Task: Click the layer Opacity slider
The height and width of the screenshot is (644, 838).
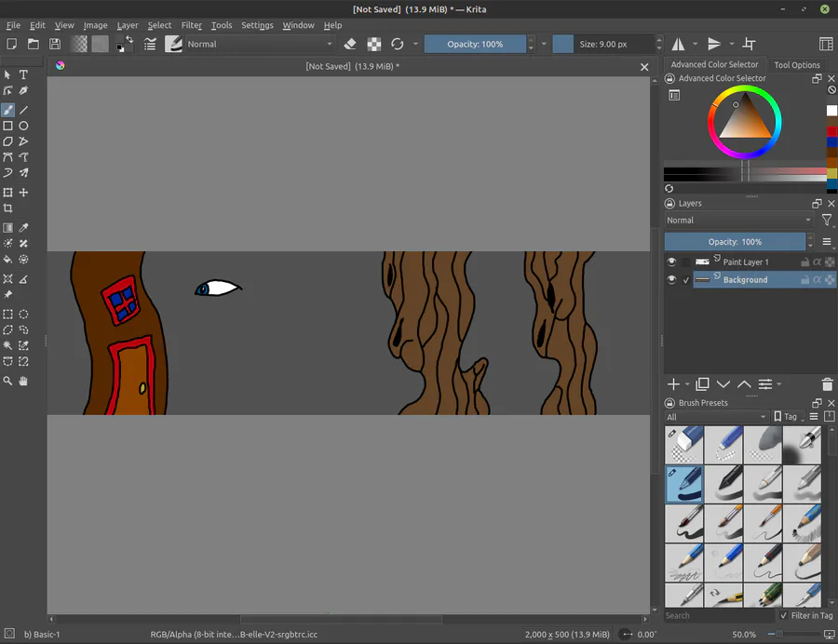Action: coord(735,242)
